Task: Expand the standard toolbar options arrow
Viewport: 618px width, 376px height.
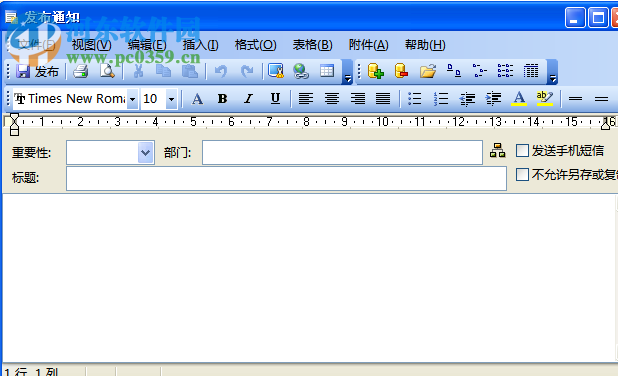Action: [x=347, y=72]
